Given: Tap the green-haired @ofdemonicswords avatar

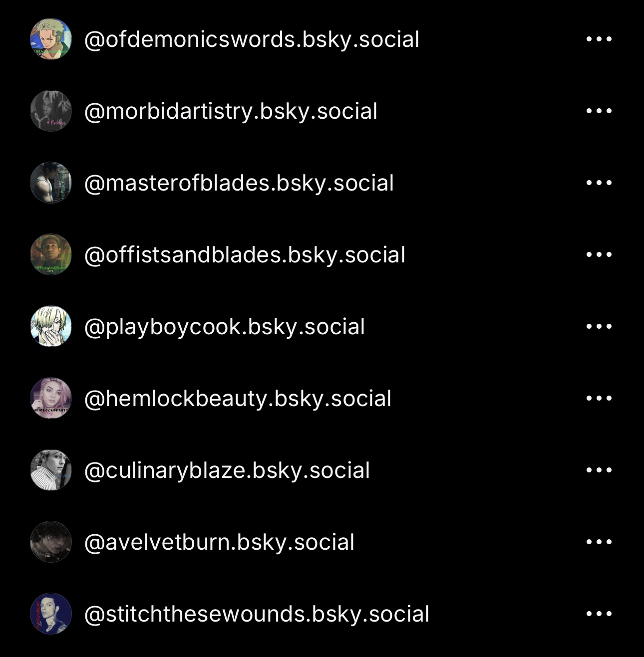Looking at the screenshot, I should (51, 39).
